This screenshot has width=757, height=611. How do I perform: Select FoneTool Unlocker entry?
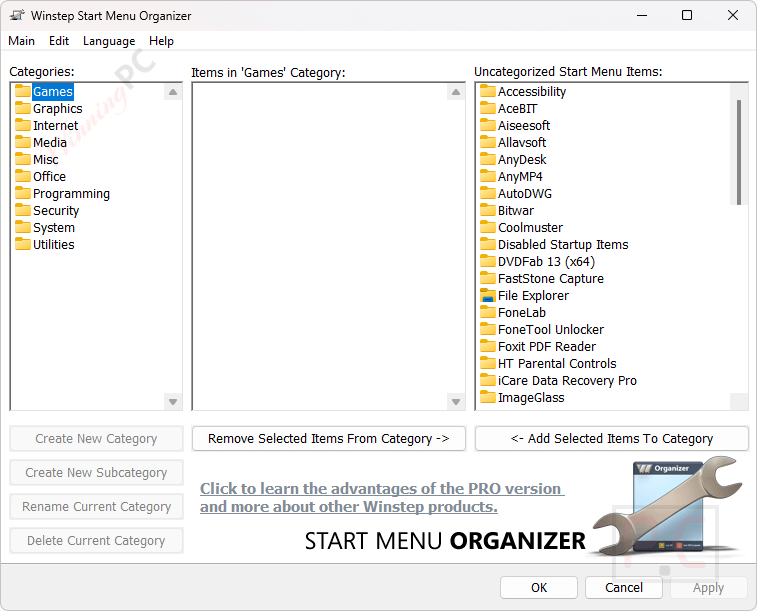[x=551, y=329]
